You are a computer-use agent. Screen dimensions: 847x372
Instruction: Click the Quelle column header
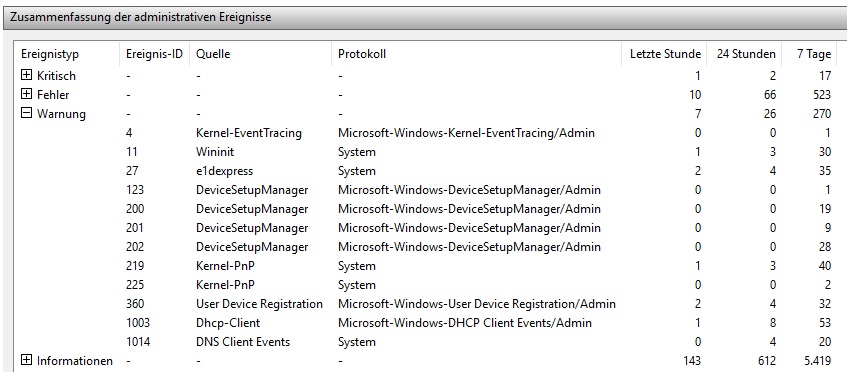pos(260,54)
